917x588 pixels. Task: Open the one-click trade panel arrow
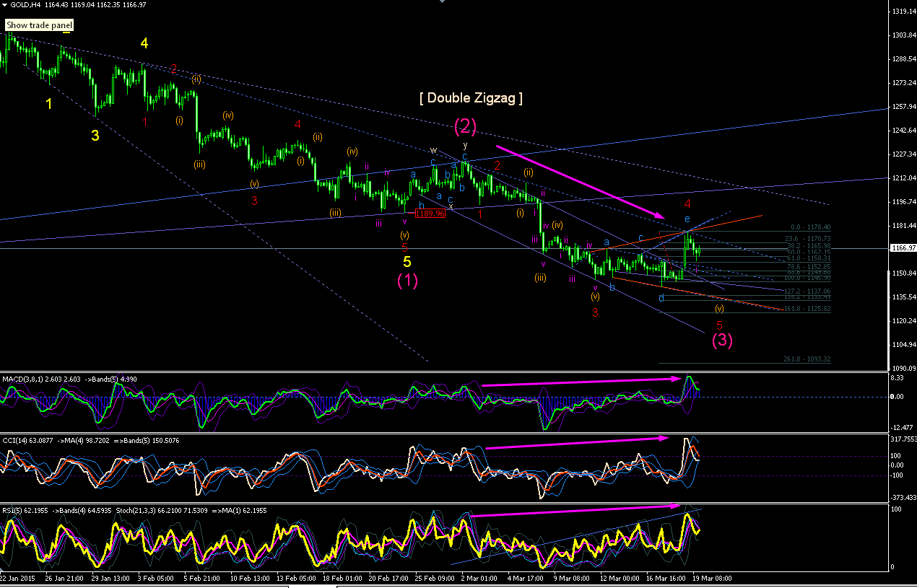click(x=5, y=5)
